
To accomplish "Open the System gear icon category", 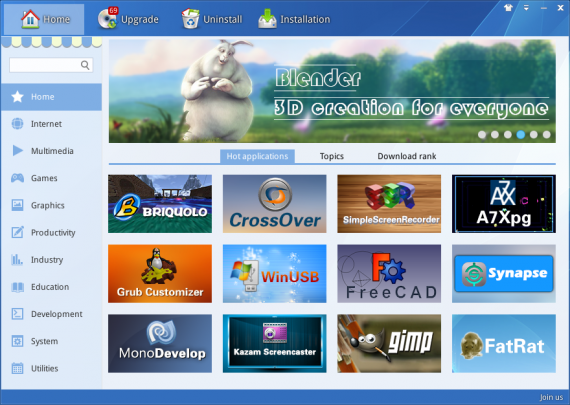I will [x=17, y=341].
